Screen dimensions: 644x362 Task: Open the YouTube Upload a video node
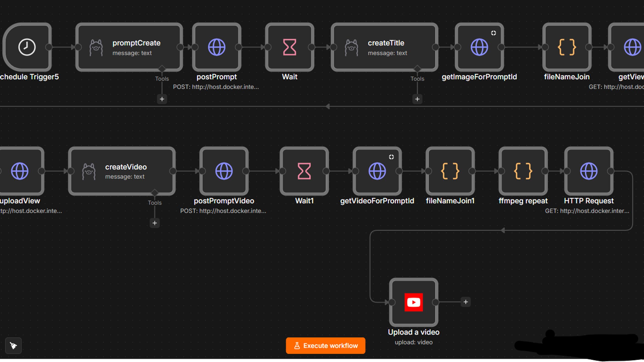pos(414,302)
